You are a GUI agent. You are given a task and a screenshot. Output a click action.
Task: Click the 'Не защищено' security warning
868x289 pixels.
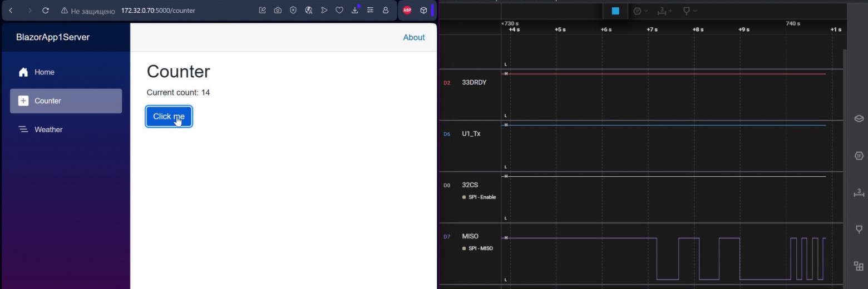tap(88, 11)
